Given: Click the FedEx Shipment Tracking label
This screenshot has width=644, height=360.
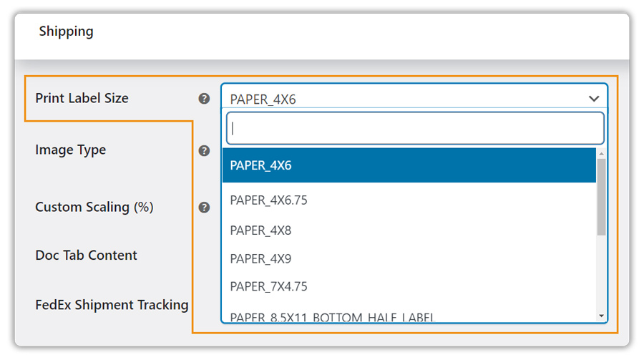Looking at the screenshot, I should [x=112, y=305].
